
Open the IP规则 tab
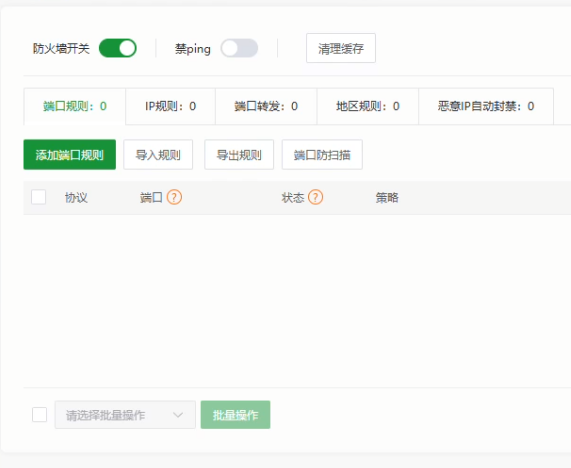click(170, 106)
